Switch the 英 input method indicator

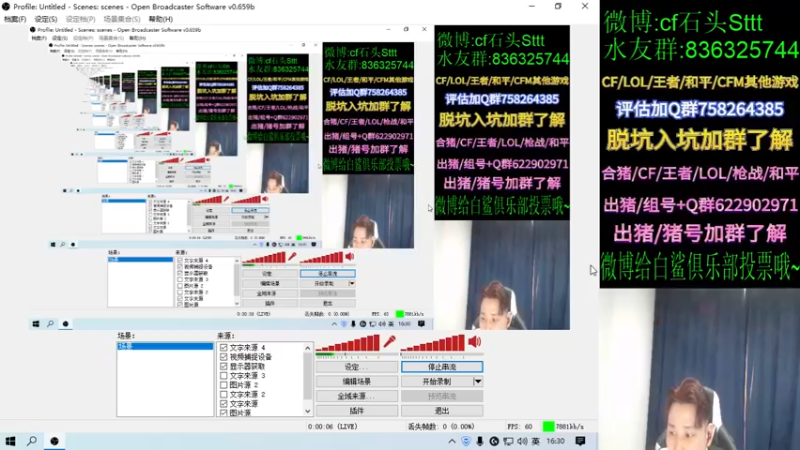click(536, 441)
